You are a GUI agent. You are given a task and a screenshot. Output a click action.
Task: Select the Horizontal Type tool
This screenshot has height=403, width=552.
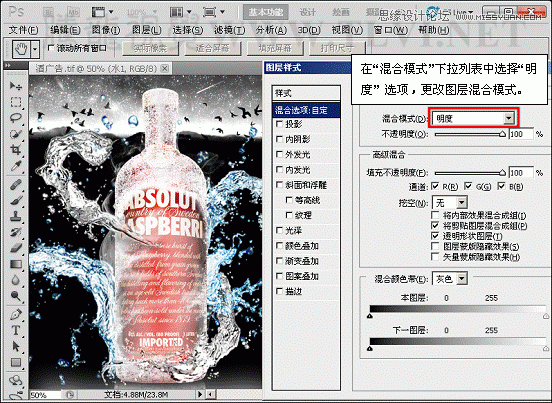[x=15, y=330]
